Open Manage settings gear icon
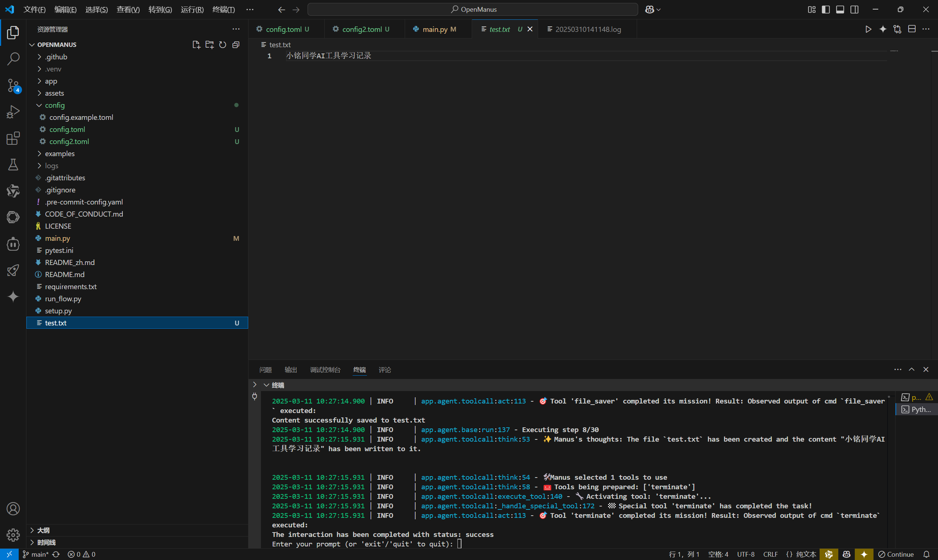 [x=13, y=535]
